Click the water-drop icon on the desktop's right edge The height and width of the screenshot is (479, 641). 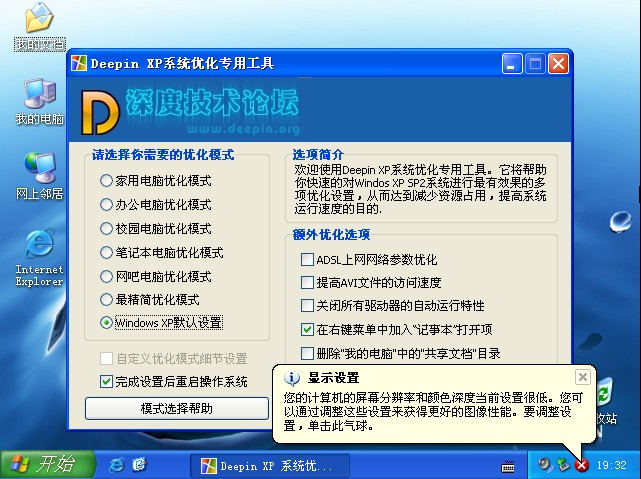620,221
